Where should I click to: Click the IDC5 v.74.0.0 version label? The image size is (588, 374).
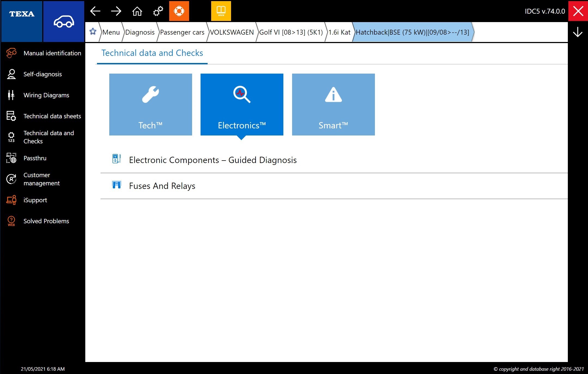(545, 11)
